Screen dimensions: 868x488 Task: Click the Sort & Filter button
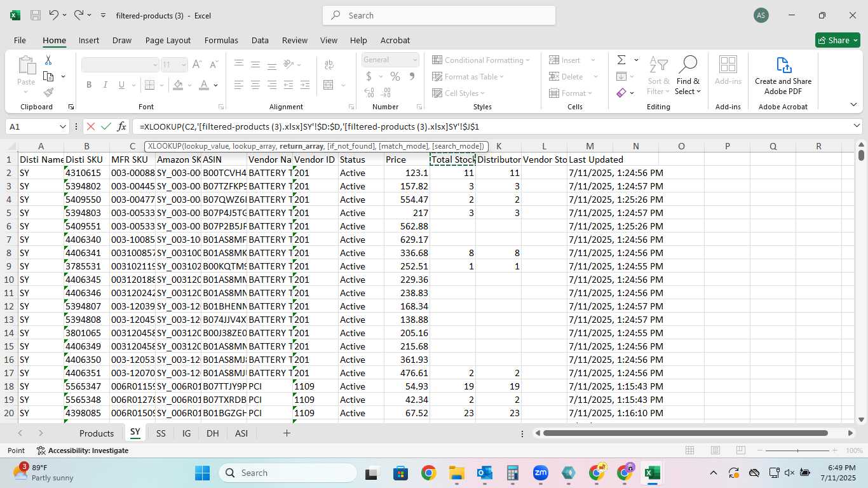point(658,76)
